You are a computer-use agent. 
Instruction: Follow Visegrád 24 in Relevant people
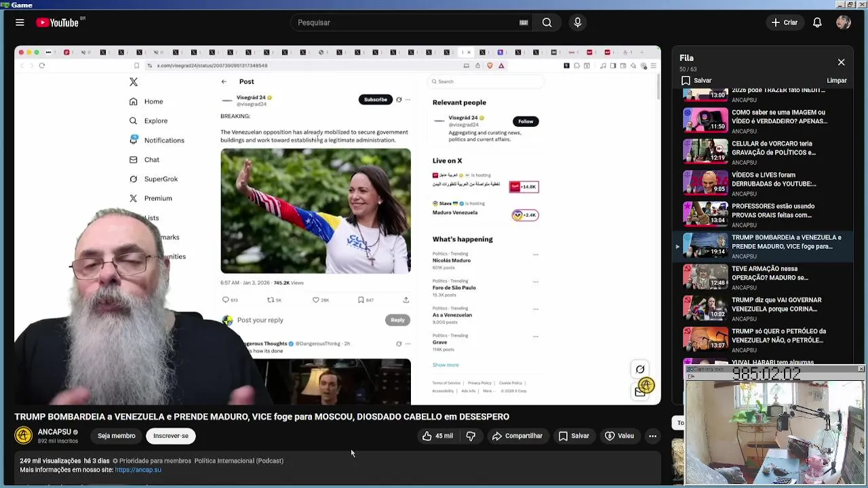pos(526,121)
